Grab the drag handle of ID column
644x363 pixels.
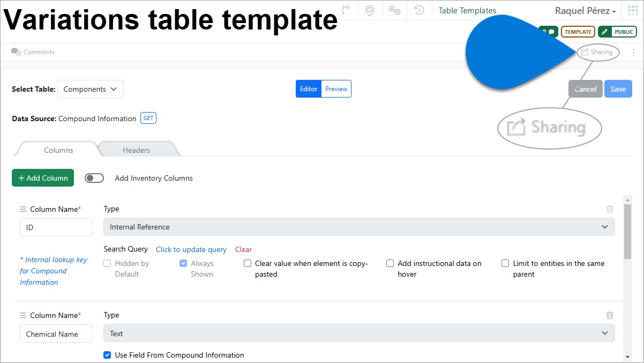pyautogui.click(x=23, y=209)
